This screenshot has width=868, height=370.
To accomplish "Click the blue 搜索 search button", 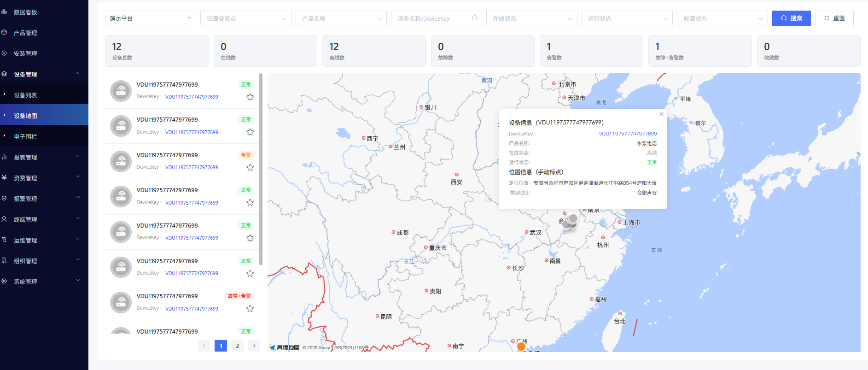I will [791, 18].
